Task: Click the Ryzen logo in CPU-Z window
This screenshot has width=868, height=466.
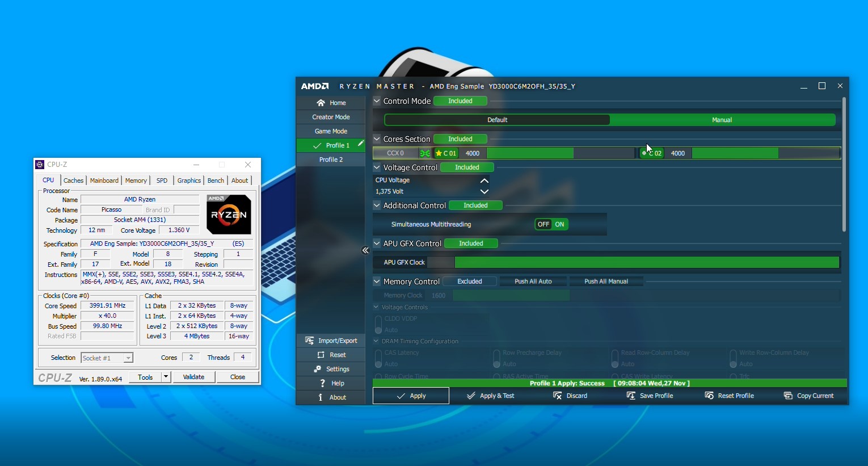Action: point(229,215)
